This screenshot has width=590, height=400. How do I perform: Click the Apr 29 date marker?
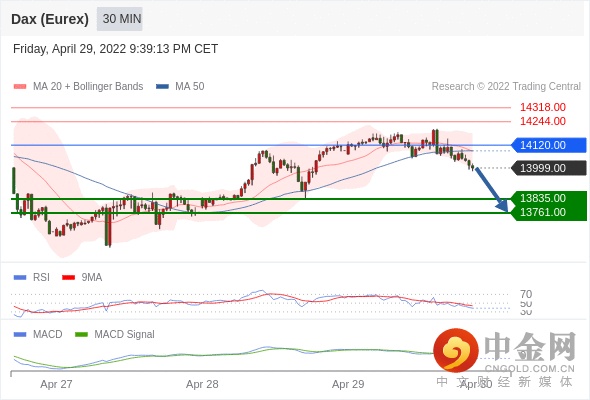(348, 384)
